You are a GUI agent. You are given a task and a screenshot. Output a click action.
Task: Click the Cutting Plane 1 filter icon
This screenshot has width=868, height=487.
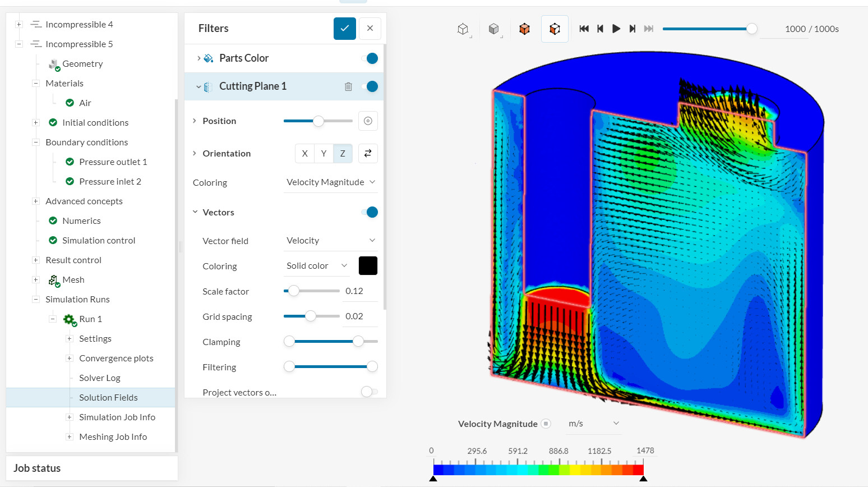[208, 87]
